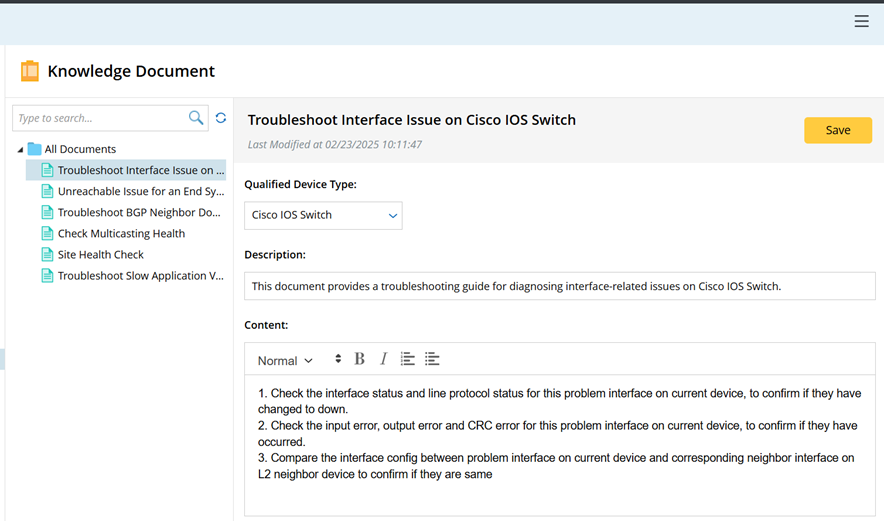Select Unreachable Issue for an End System document
This screenshot has height=521, width=884.
point(140,191)
